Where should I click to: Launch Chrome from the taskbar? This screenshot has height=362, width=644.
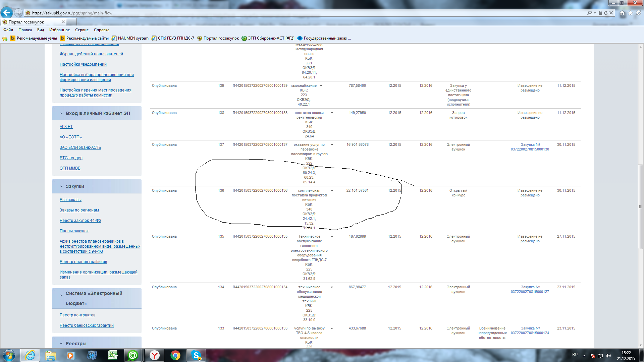[175, 355]
